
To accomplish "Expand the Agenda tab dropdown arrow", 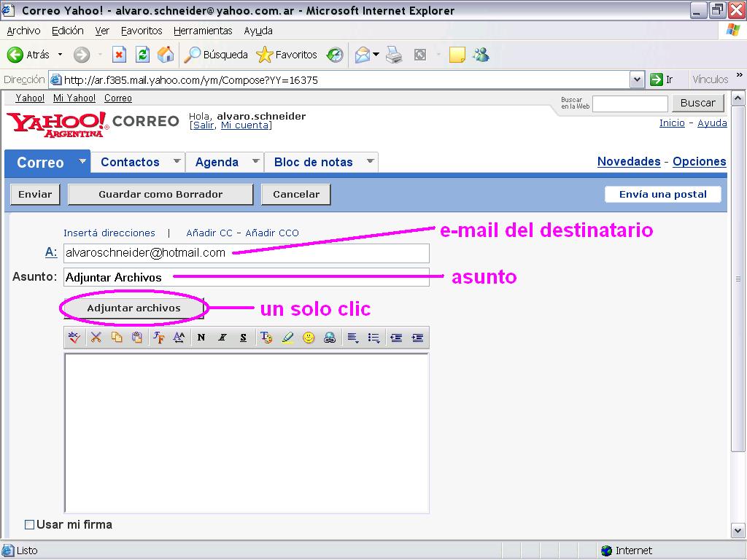I will tap(256, 161).
